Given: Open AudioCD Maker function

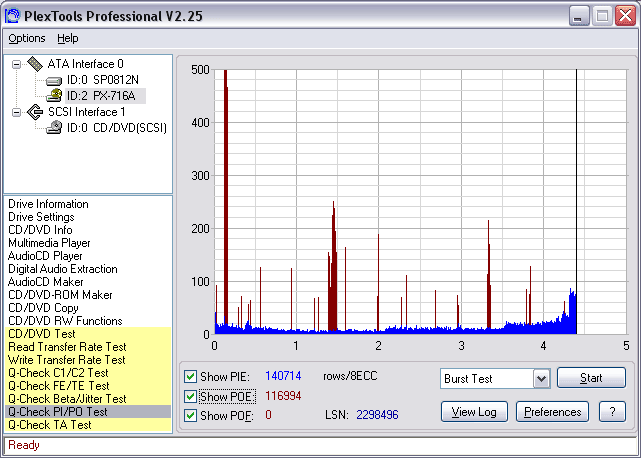Looking at the screenshot, I should pos(45,282).
